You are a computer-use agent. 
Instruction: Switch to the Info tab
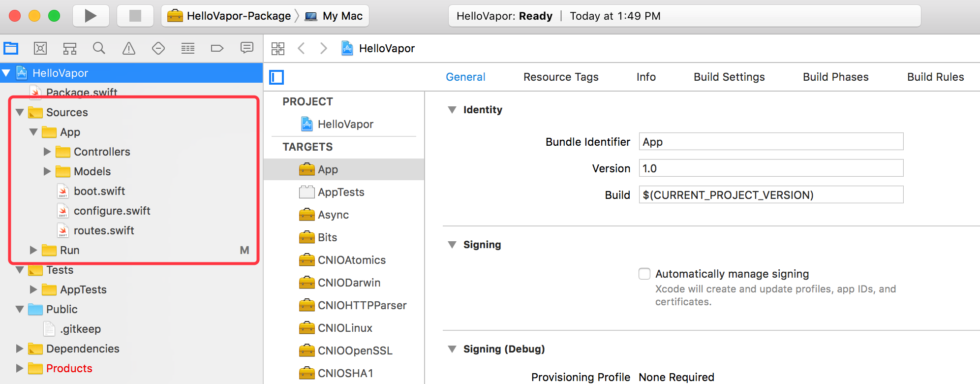pos(646,77)
